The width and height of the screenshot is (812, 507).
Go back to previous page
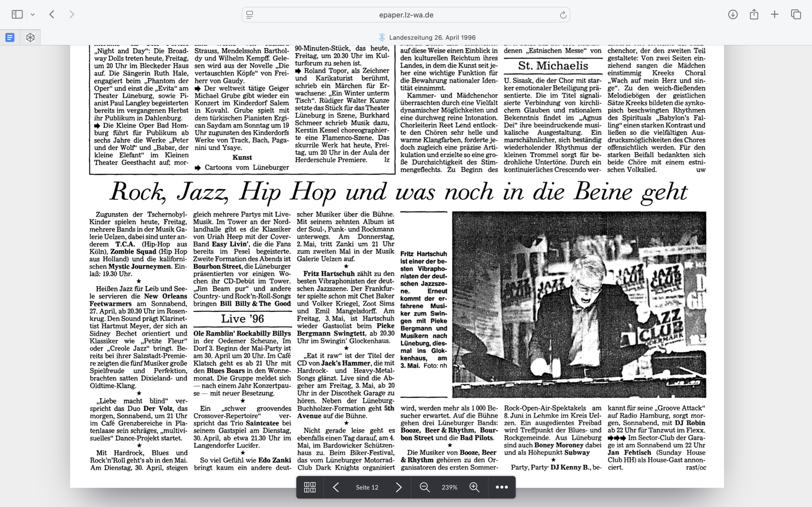[x=52, y=15]
